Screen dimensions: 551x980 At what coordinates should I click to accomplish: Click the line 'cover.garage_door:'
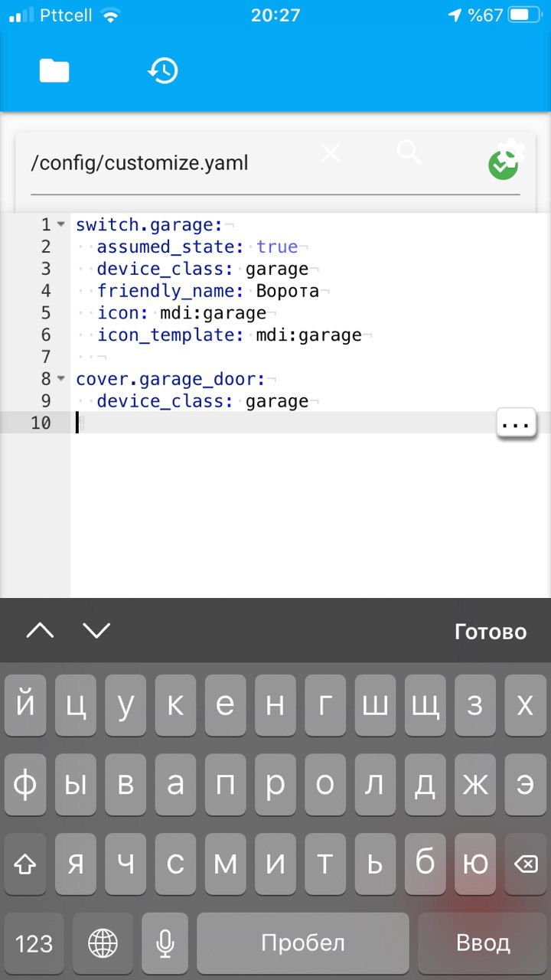(170, 379)
